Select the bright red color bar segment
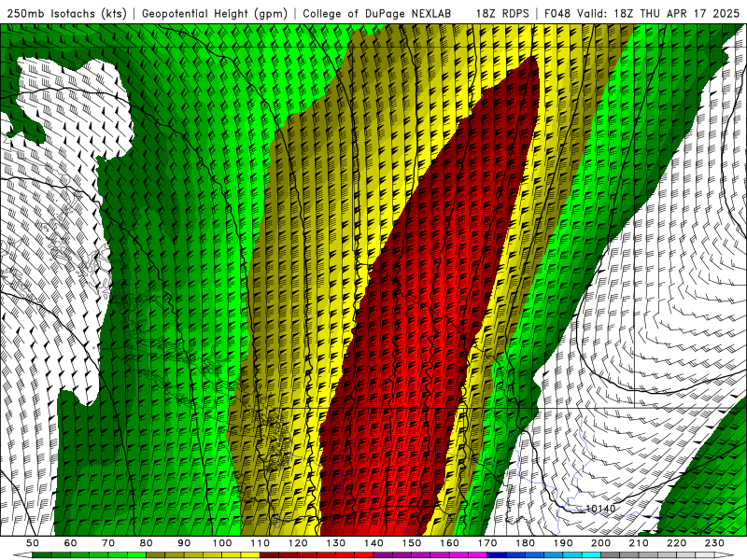This screenshot has width=747, height=560. point(364,554)
